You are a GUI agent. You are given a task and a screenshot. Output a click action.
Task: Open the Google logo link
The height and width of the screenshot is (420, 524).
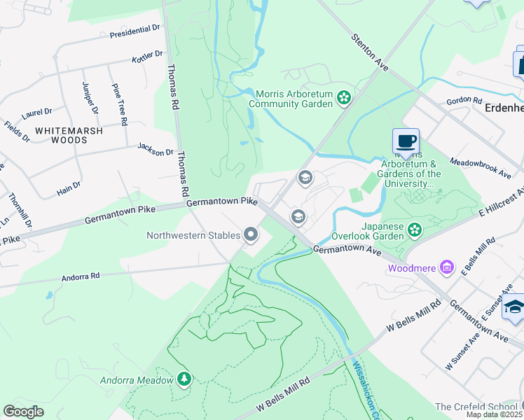(23, 412)
